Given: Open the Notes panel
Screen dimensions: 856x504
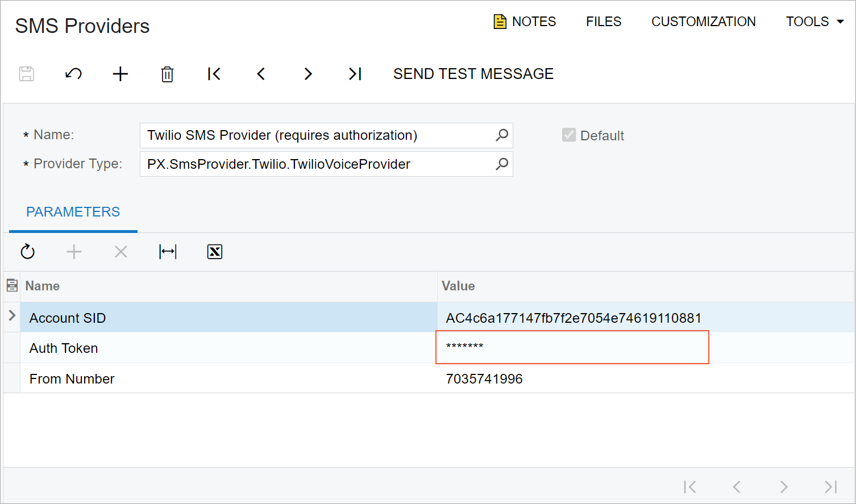Looking at the screenshot, I should click(x=525, y=22).
